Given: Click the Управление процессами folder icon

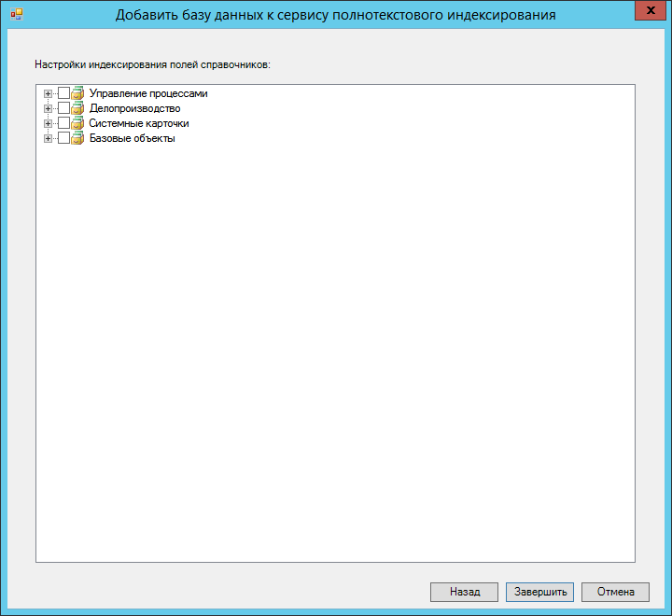Looking at the screenshot, I should pos(77,93).
